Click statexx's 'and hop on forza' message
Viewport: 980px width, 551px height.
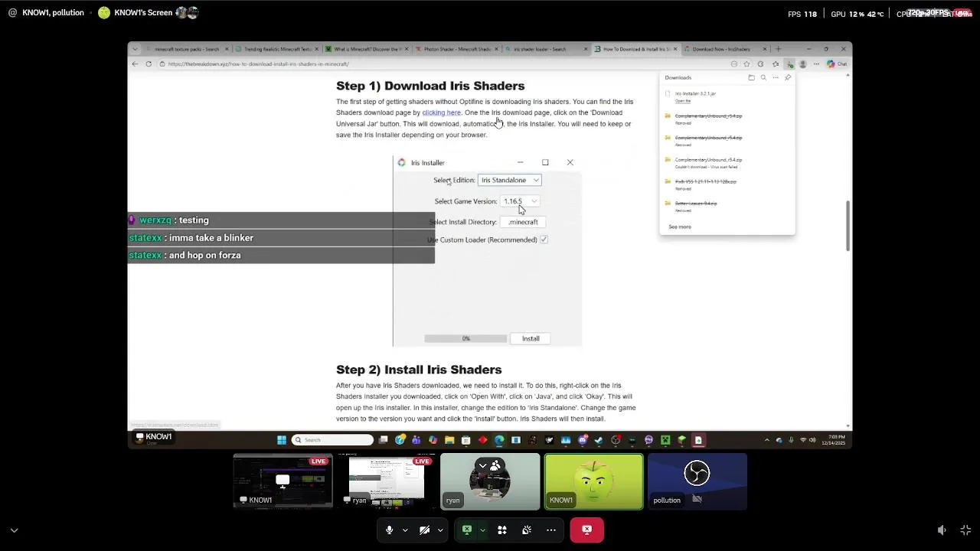[281, 256]
